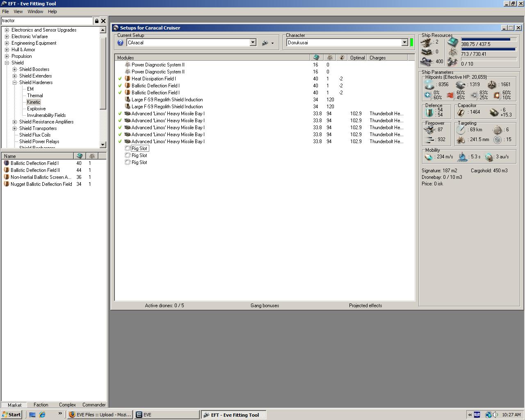Viewport: 525px width, 420px height.
Task: Click the powergrid icon beside 713 / 730.41
Action: [453, 52]
